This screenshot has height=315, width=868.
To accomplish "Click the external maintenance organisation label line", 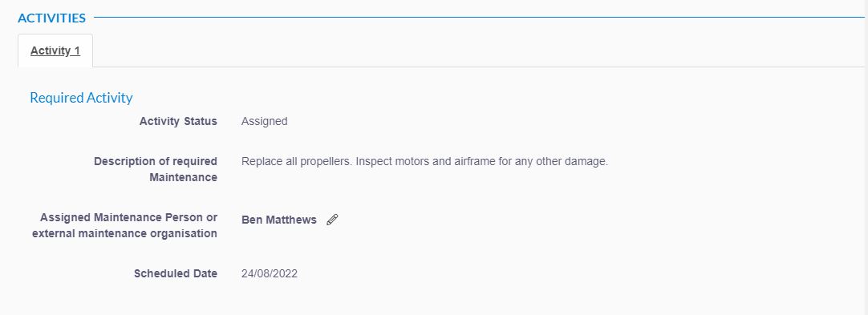I will [x=124, y=233].
